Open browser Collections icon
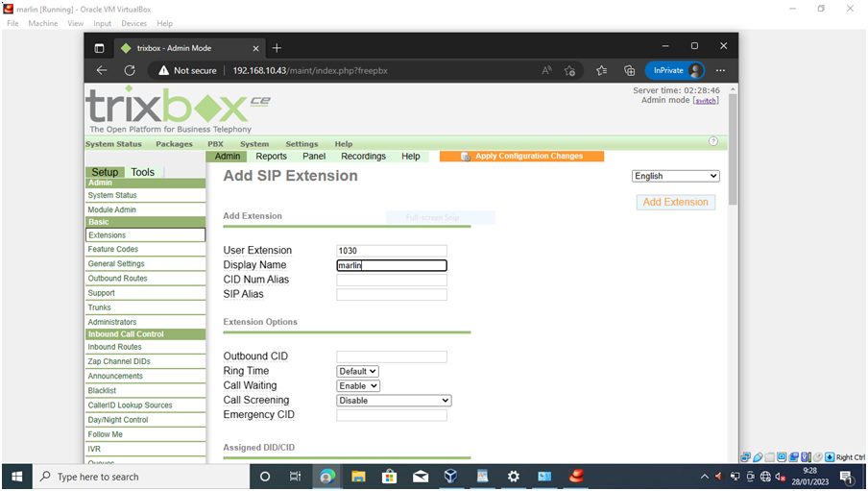Image resolution: width=868 pixels, height=491 pixels. (x=630, y=70)
